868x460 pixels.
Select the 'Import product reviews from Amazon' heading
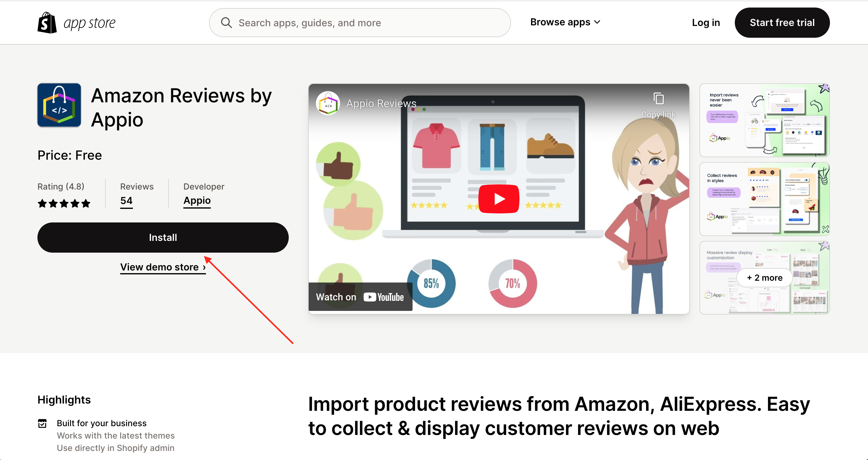tap(559, 416)
